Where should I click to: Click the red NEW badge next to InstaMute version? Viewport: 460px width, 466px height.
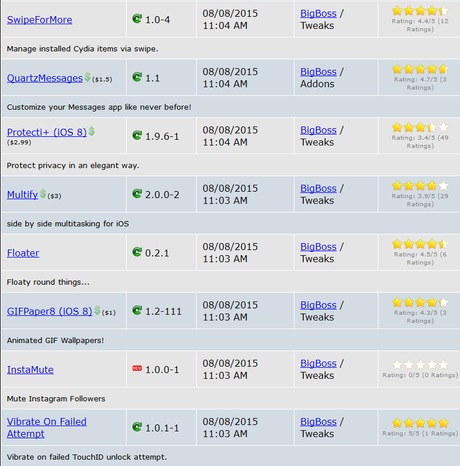(x=137, y=368)
